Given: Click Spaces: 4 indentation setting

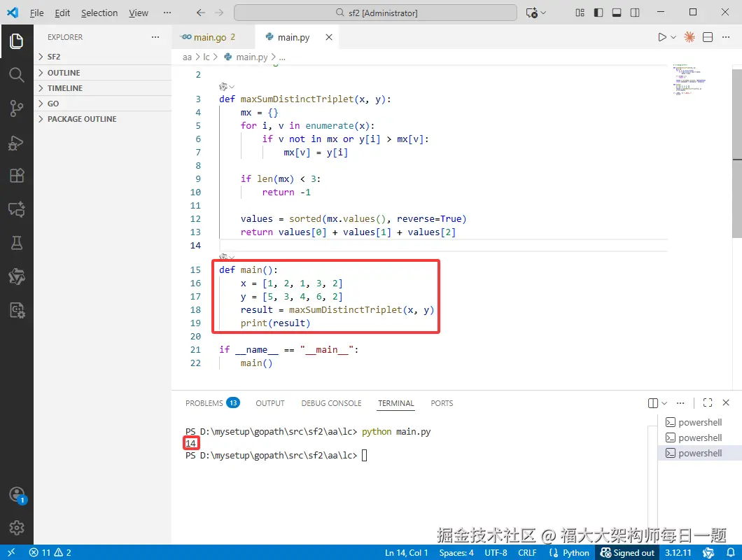Looking at the screenshot, I should 456,552.
